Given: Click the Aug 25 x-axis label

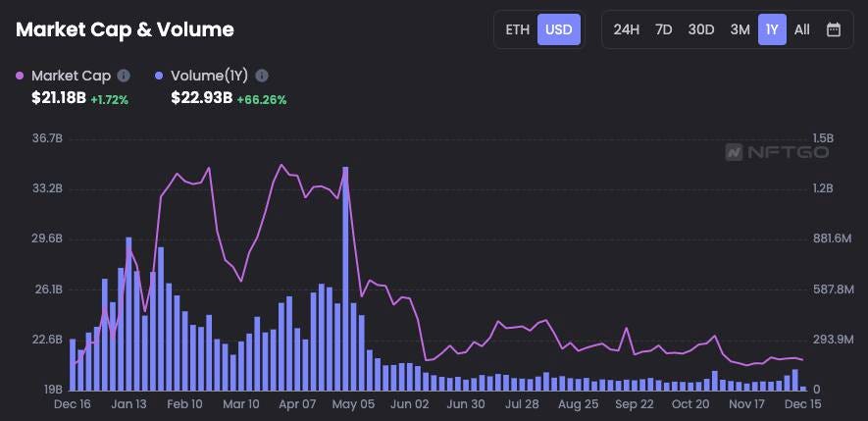Looking at the screenshot, I should (x=578, y=404).
